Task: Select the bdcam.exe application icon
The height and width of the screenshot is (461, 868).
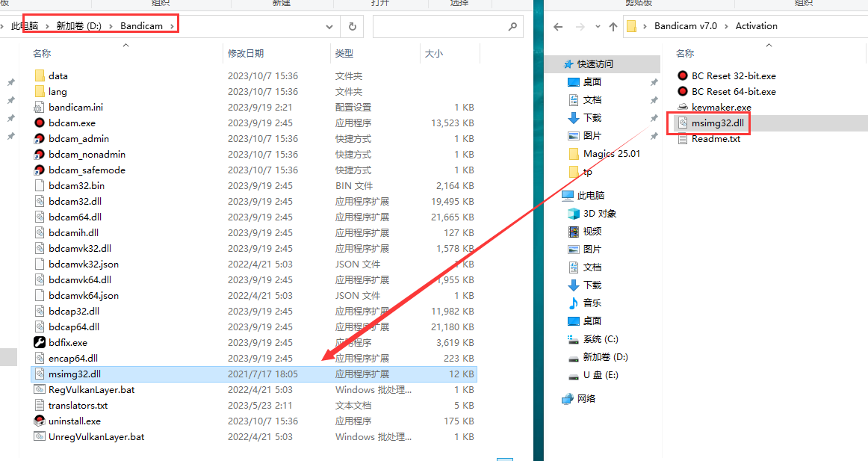Action: 40,123
